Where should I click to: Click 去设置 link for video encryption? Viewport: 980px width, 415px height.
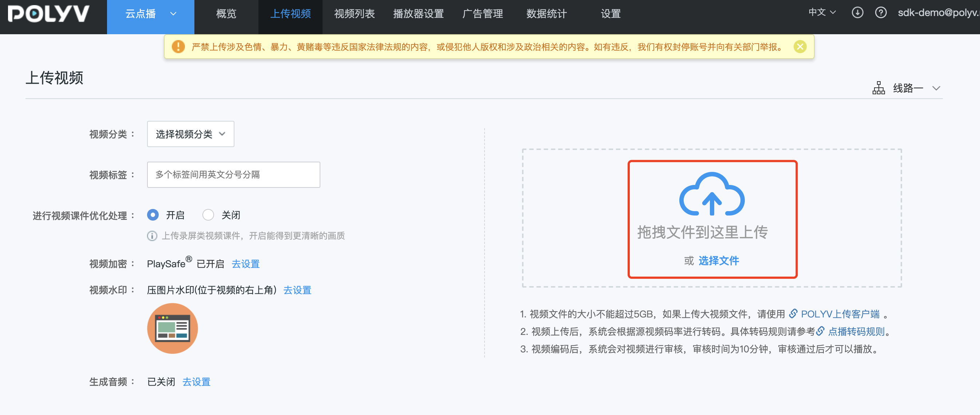pos(245,264)
